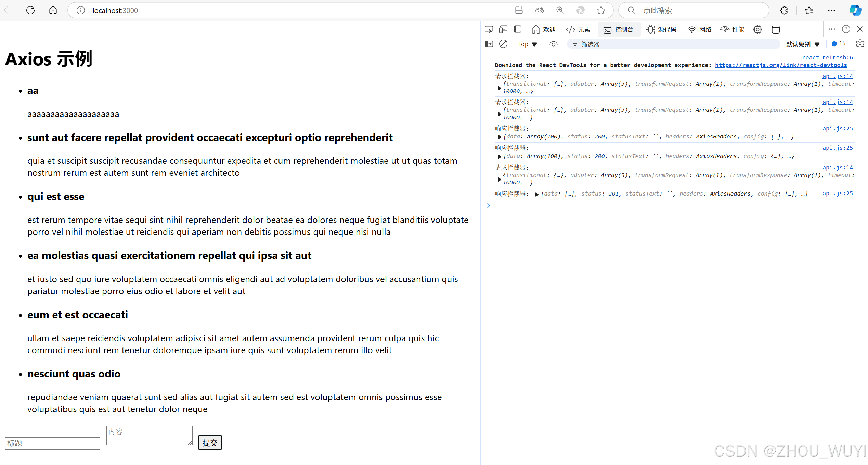The image size is (868, 465).
Task: Toggle DevTools quick view panel
Action: coord(518,29)
